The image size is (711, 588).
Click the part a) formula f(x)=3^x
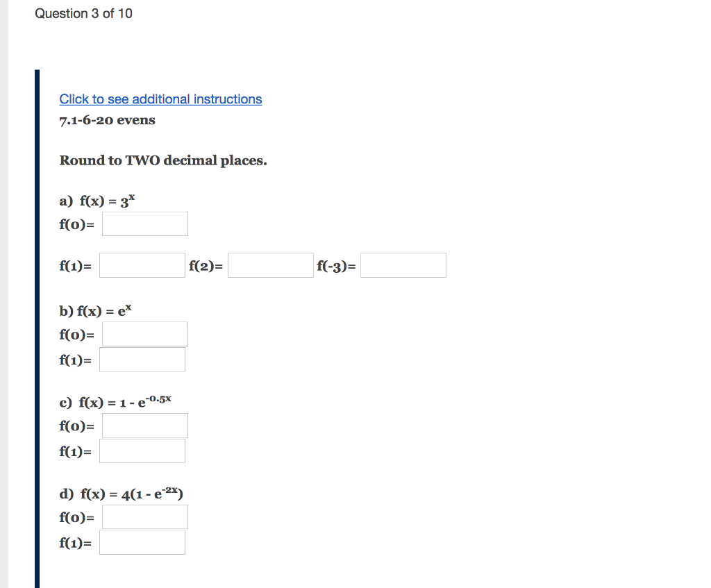click(97, 201)
